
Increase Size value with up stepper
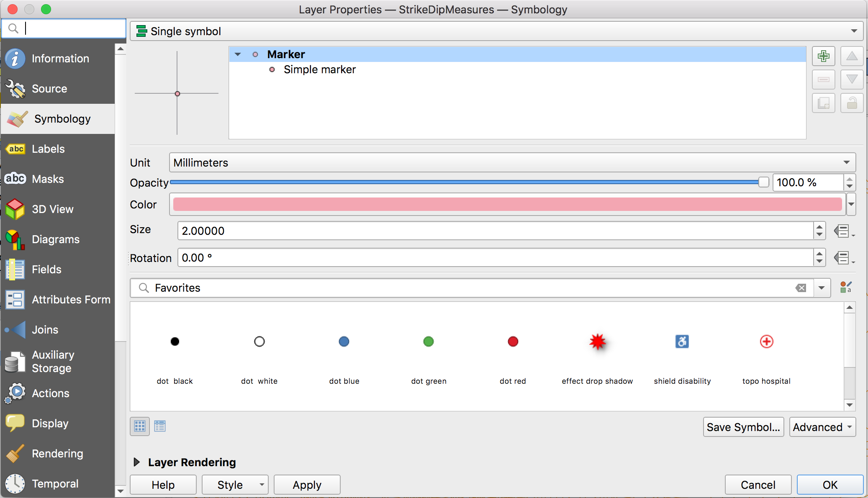(x=819, y=227)
